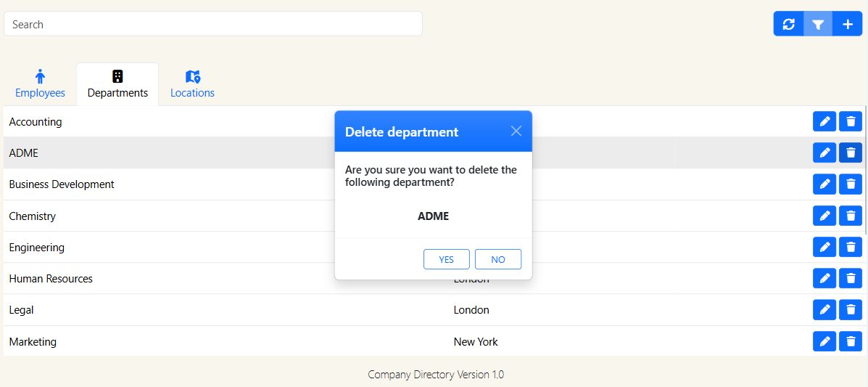Close the Delete department dialog

tap(516, 131)
